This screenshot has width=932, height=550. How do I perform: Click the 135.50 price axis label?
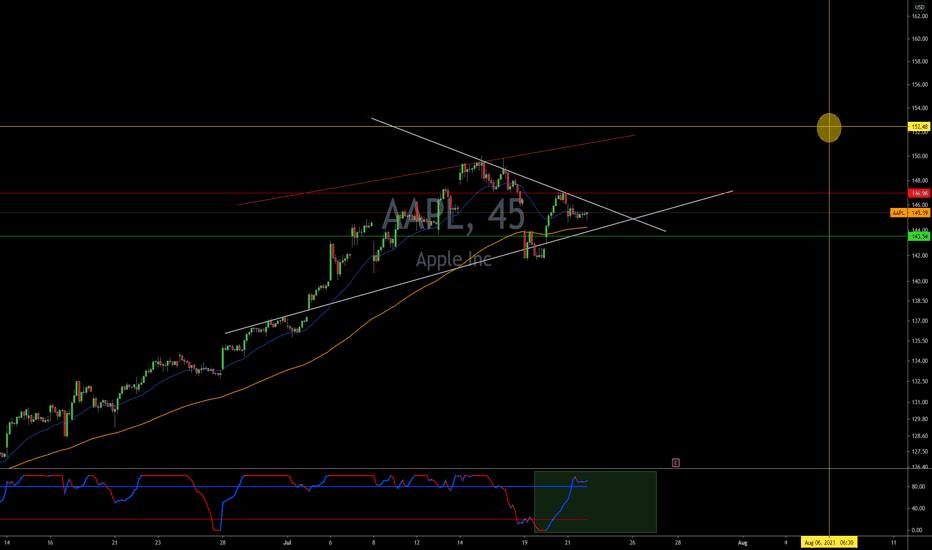click(x=920, y=341)
